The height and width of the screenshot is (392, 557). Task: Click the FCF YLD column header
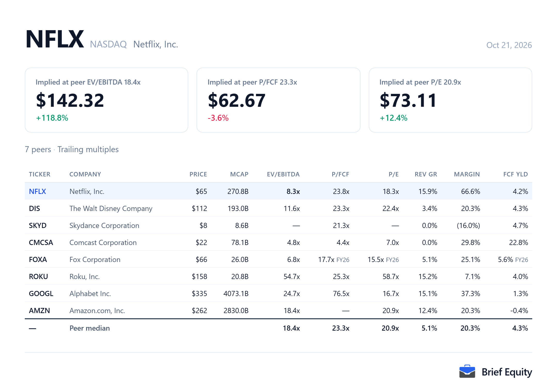click(x=515, y=174)
